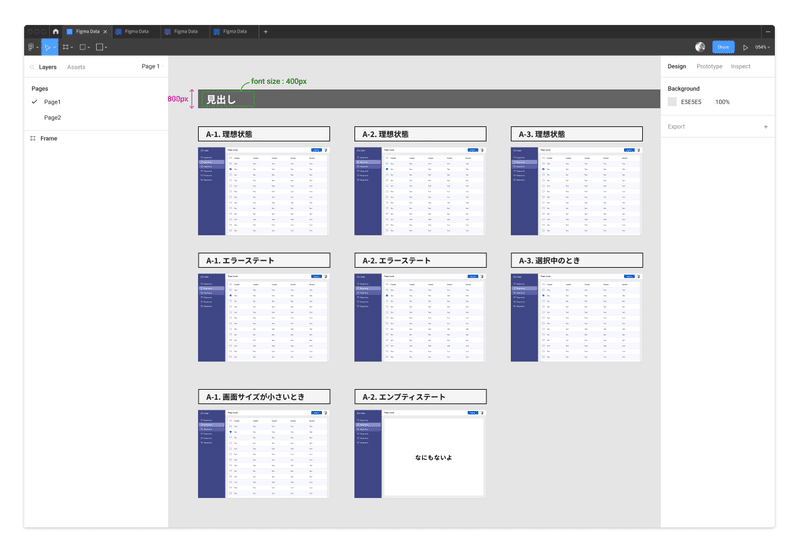Switch to the active Figma Data tab
800x553 pixels.
coord(88,32)
